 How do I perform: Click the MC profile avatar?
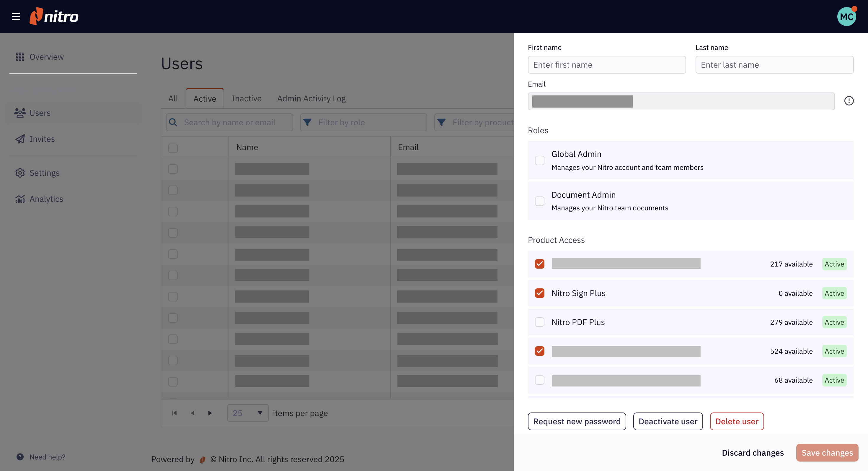846,17
